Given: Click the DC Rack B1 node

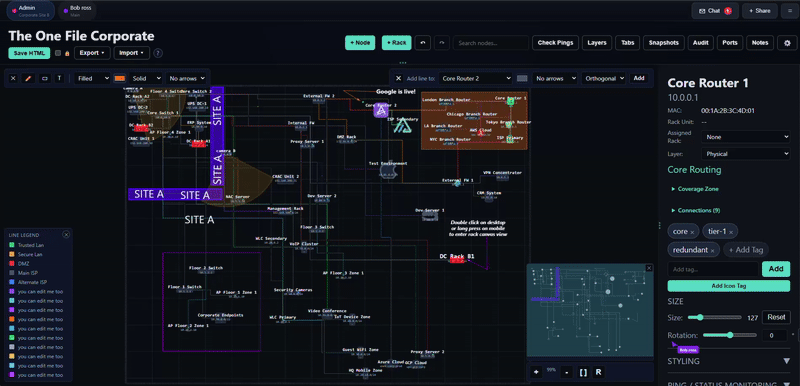Looking at the screenshot, I should (457, 259).
